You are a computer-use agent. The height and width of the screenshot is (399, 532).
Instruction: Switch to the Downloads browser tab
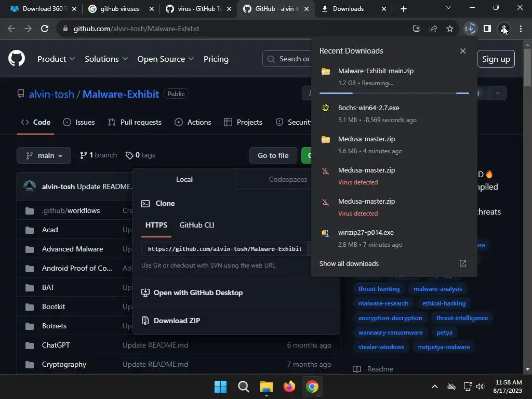(x=354, y=9)
